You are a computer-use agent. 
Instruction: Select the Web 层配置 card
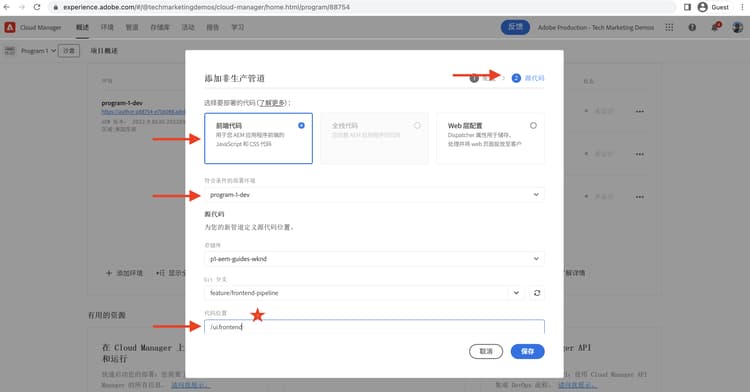pyautogui.click(x=490, y=139)
